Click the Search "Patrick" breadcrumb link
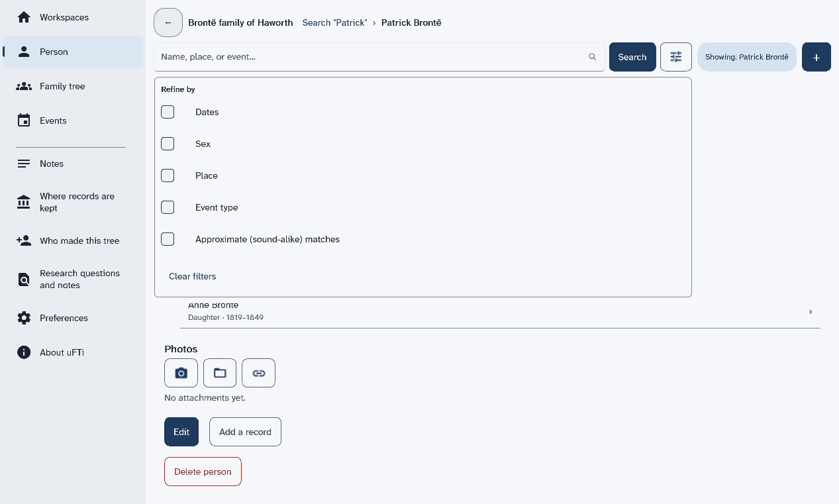Screen dimensions: 839x504 334,23
